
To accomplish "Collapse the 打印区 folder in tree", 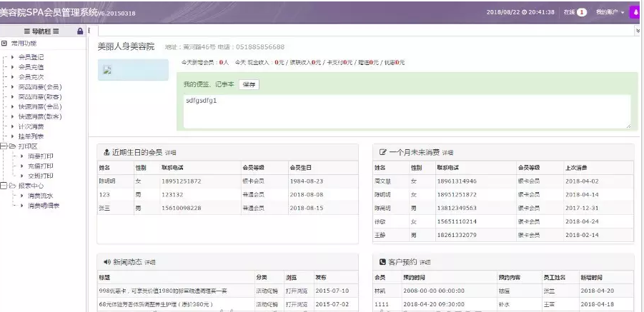I will click(4, 146).
